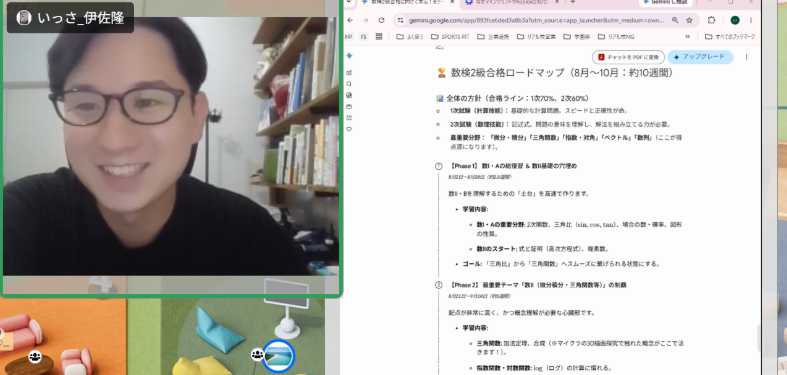Image resolution: width=787 pixels, height=375 pixels.
Task: Click the Gemini sparkle logo in the sidebar
Action: (349, 56)
